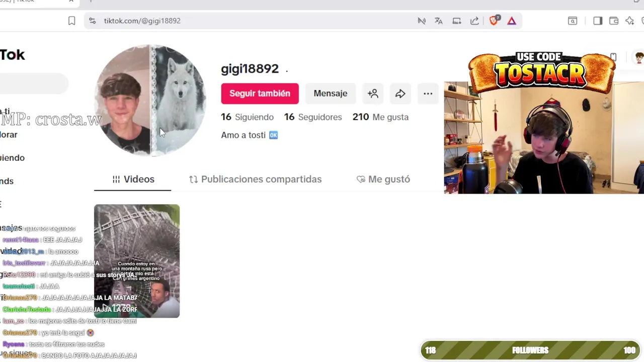
Task: Click the gigi18892 profile picture
Action: click(x=150, y=101)
